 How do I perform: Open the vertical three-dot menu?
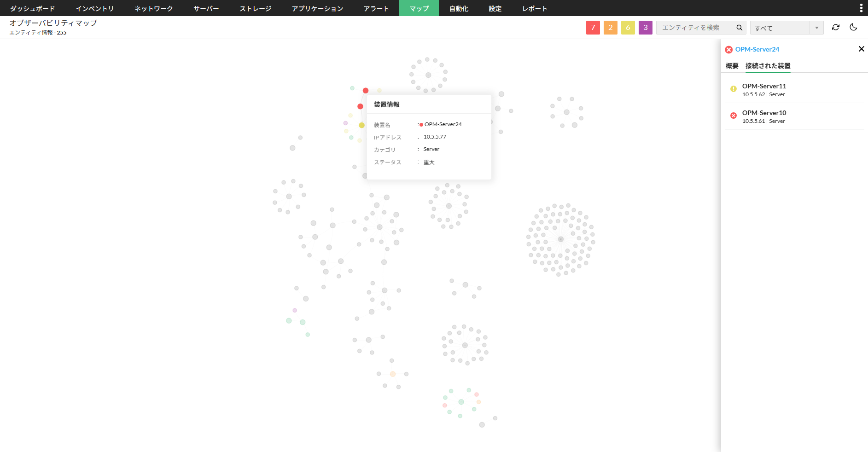pos(861,8)
